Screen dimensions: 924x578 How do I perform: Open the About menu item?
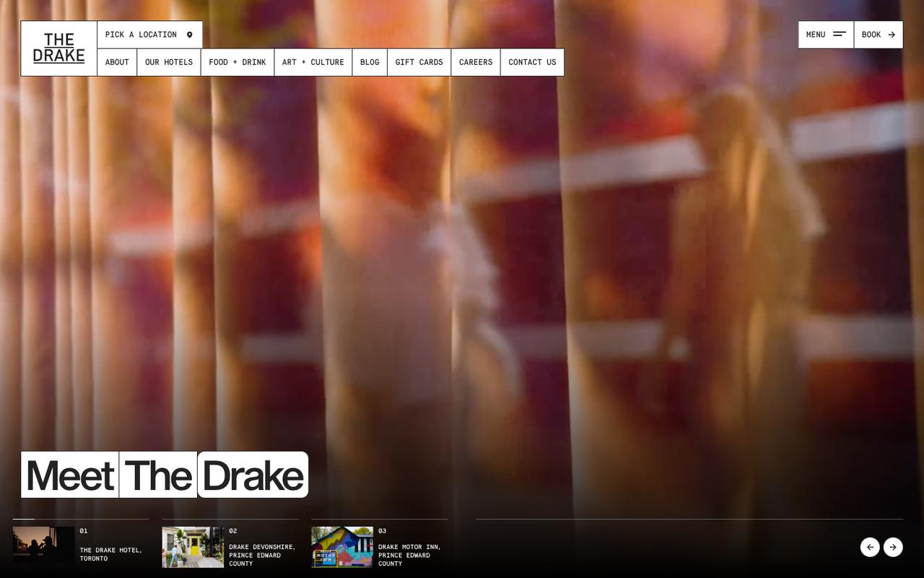[x=117, y=62]
